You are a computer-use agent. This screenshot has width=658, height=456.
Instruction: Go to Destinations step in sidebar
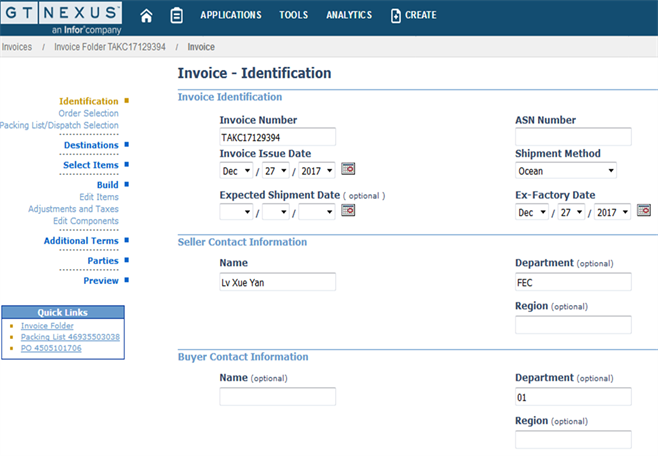(91, 145)
